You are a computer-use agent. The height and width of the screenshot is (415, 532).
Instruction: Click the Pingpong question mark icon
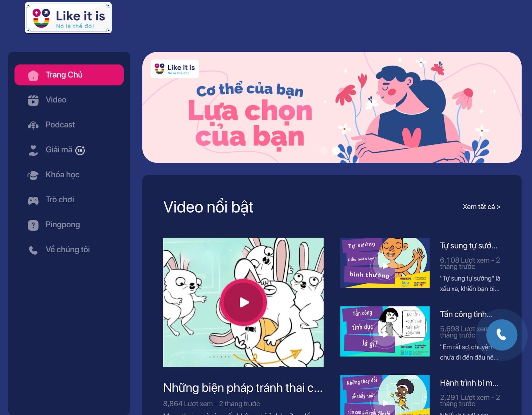(33, 225)
